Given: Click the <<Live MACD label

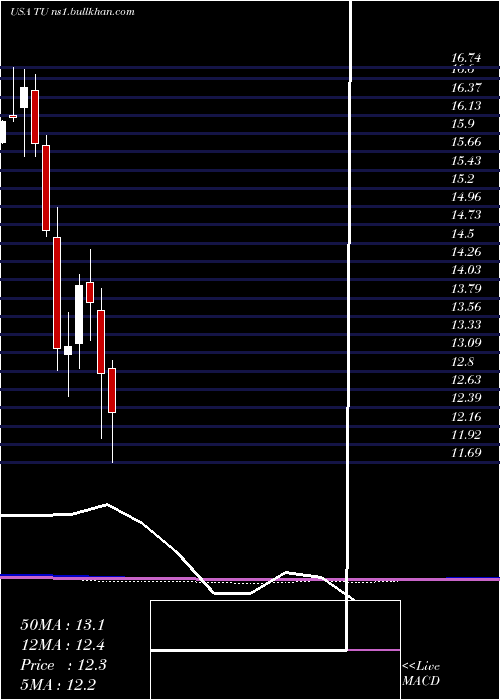Looking at the screenshot, I should tap(421, 674).
